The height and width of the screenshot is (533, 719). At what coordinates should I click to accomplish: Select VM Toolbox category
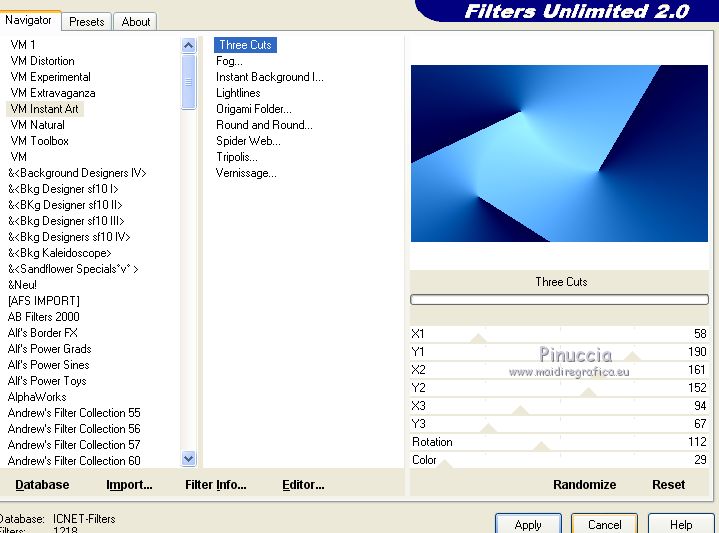[39, 141]
